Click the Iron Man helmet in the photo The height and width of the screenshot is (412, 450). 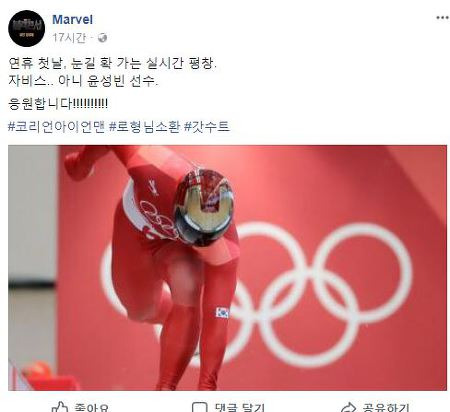tap(204, 207)
